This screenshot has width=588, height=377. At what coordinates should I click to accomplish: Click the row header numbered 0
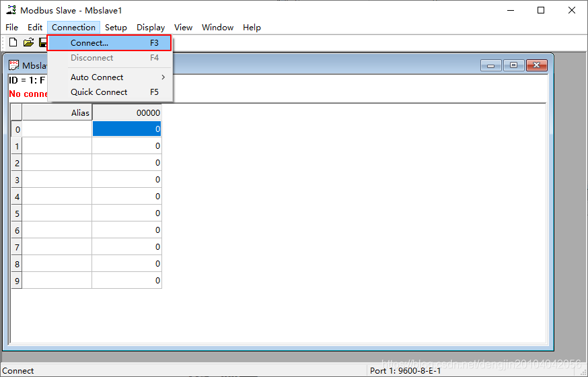pyautogui.click(x=17, y=129)
